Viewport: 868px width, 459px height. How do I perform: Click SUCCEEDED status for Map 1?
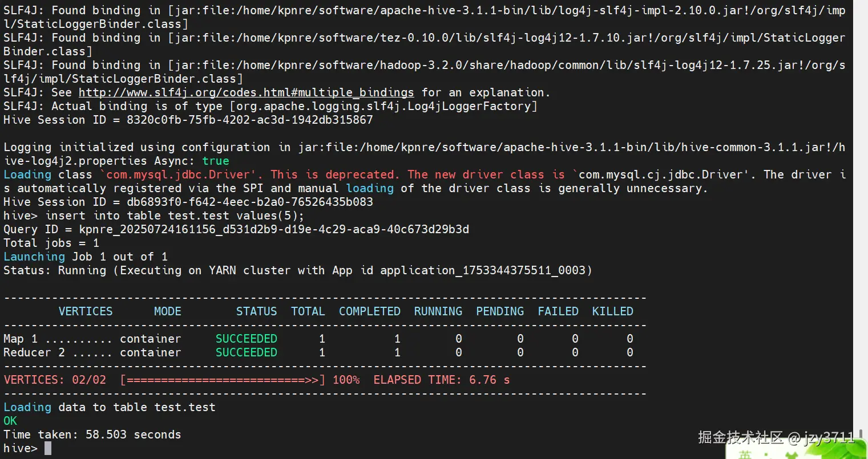pyautogui.click(x=247, y=339)
